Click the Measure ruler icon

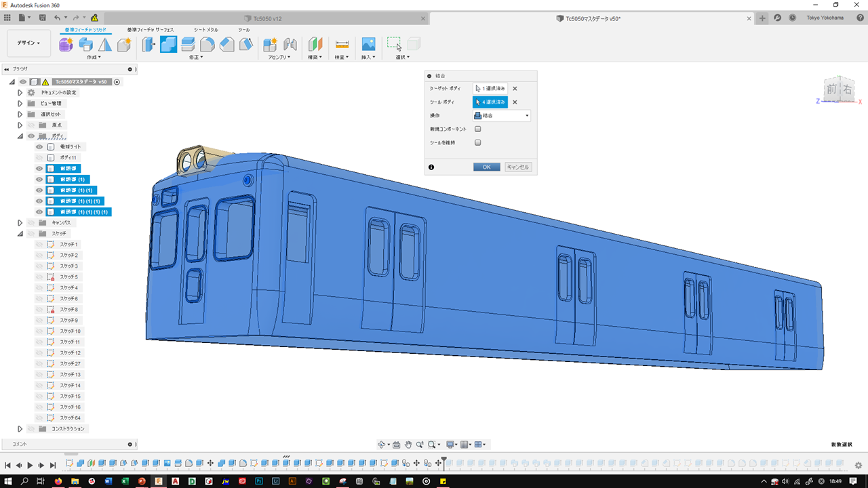[x=342, y=45]
